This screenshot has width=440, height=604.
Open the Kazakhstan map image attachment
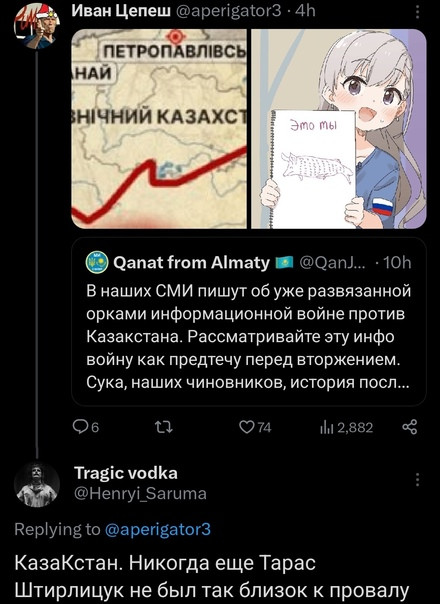point(159,129)
